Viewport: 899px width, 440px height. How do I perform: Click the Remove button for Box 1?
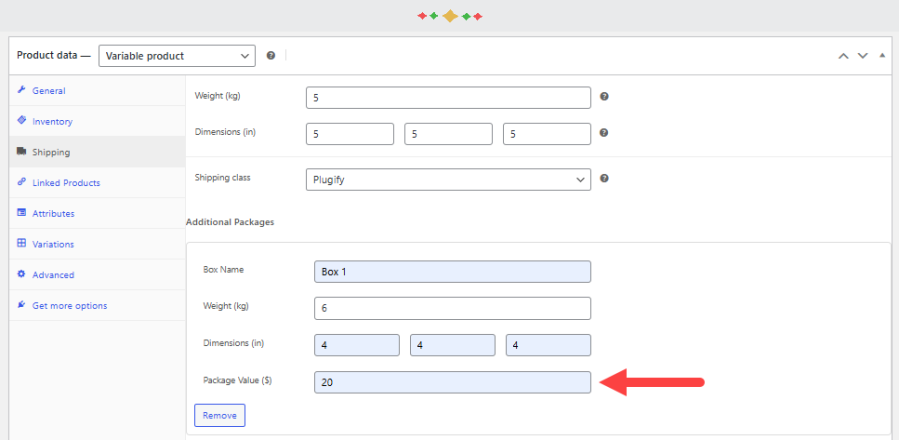pyautogui.click(x=220, y=415)
